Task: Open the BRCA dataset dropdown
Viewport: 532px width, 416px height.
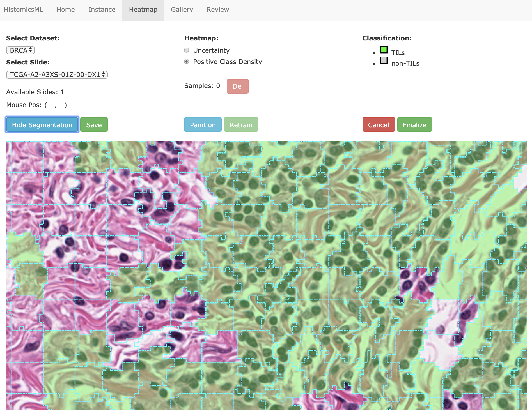Action: [20, 50]
